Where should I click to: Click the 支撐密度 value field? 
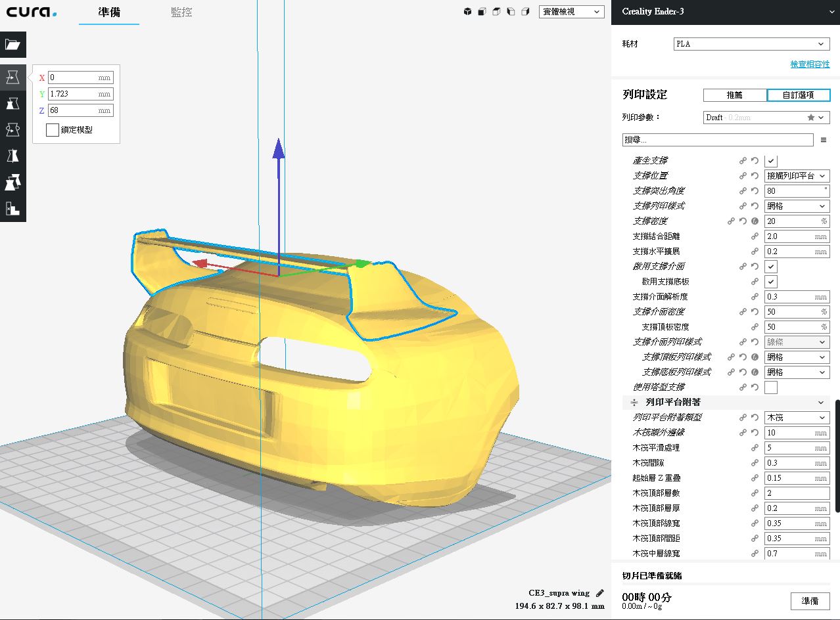[x=797, y=221]
